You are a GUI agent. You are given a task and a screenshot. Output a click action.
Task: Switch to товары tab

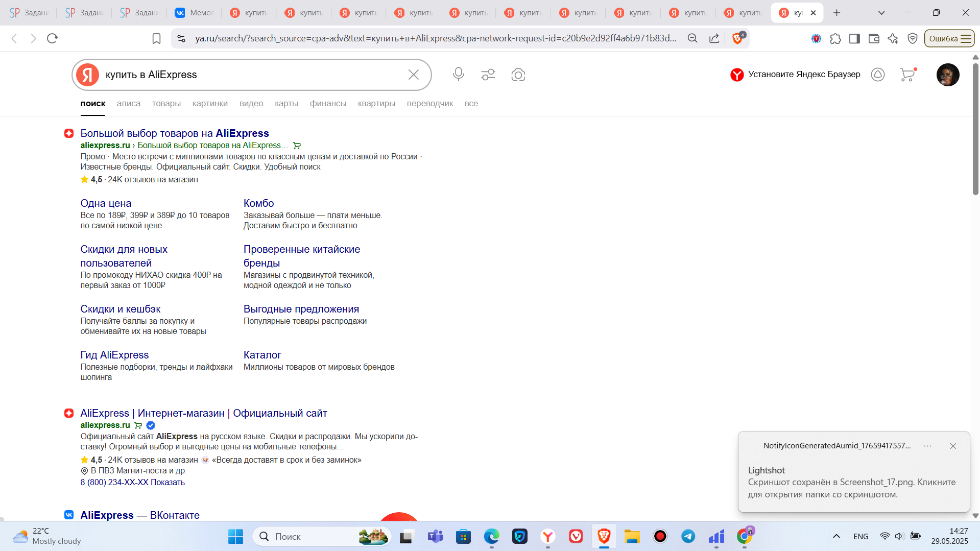pyautogui.click(x=166, y=103)
